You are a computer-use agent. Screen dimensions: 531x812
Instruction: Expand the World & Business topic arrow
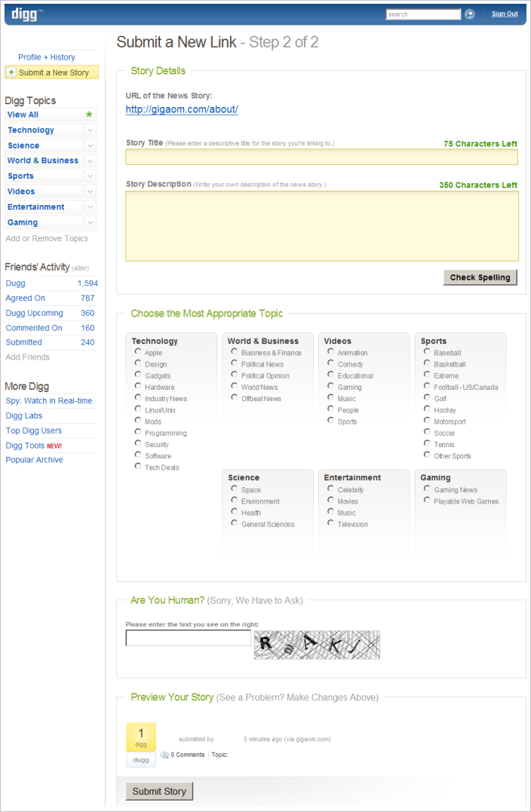coord(91,161)
